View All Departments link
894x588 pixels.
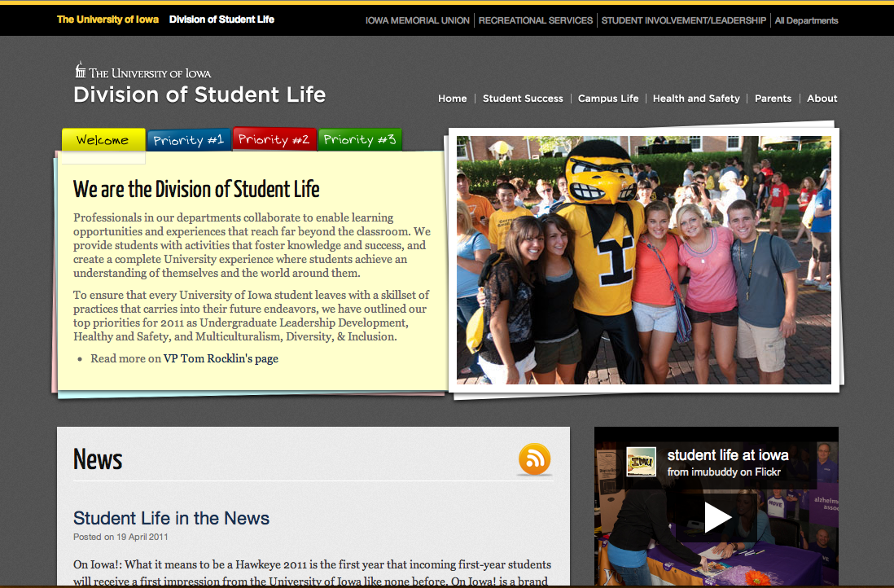point(806,20)
